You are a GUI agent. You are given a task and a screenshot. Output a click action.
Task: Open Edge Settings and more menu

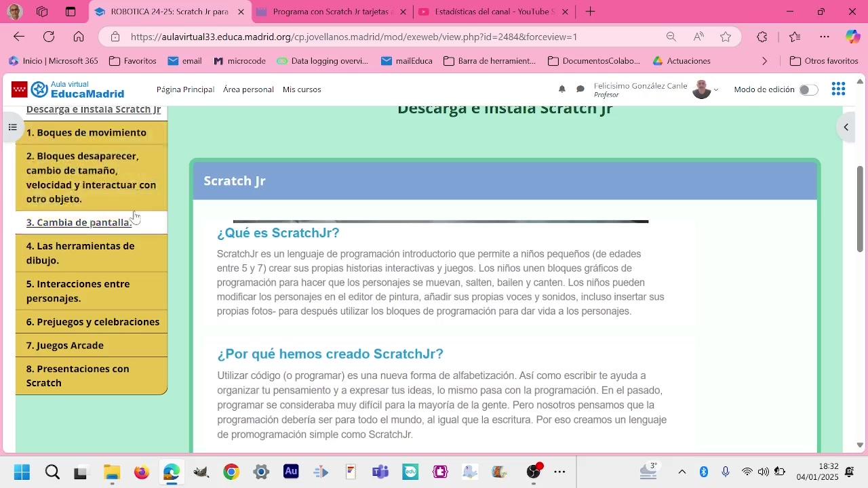[825, 37]
